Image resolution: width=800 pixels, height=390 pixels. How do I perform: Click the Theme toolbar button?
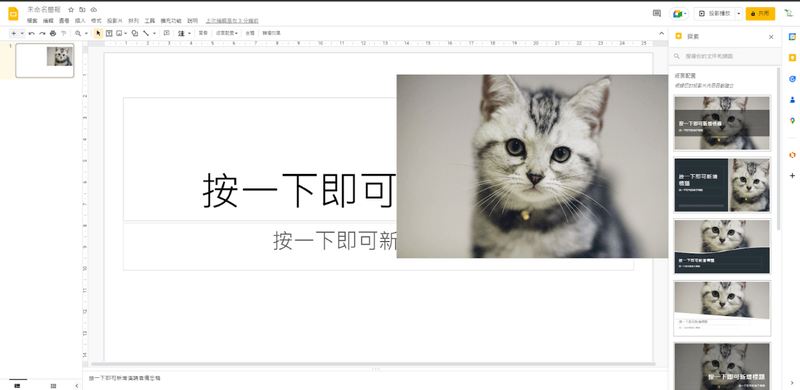[x=249, y=33]
